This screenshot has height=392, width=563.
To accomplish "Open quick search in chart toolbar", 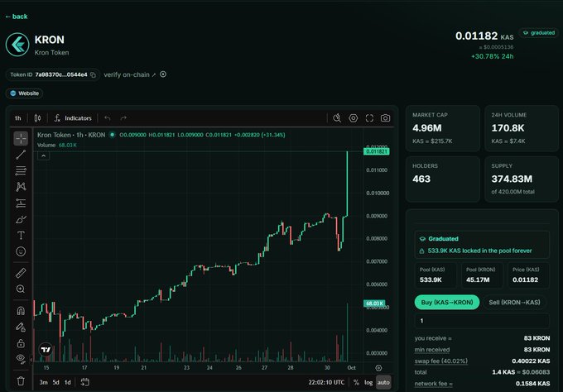I will click(337, 118).
